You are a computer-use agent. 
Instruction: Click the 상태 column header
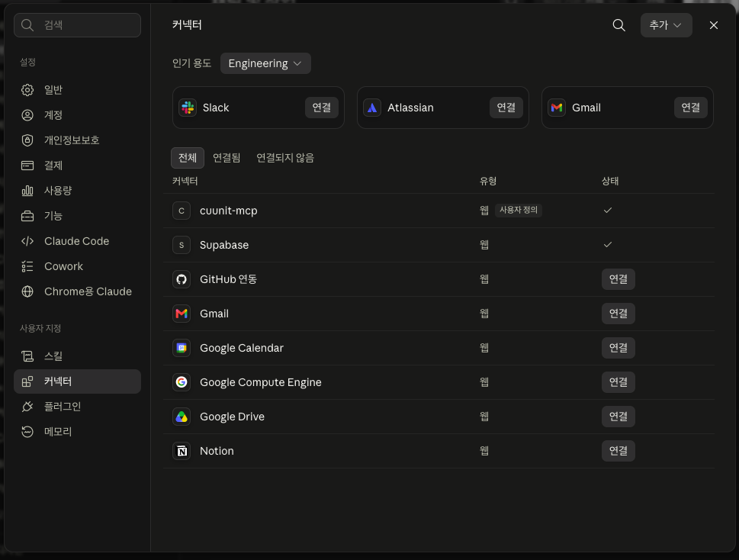(x=610, y=181)
